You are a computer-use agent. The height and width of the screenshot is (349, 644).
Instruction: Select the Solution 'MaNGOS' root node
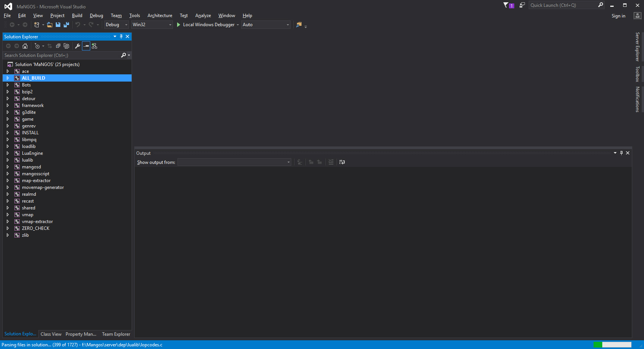47,64
